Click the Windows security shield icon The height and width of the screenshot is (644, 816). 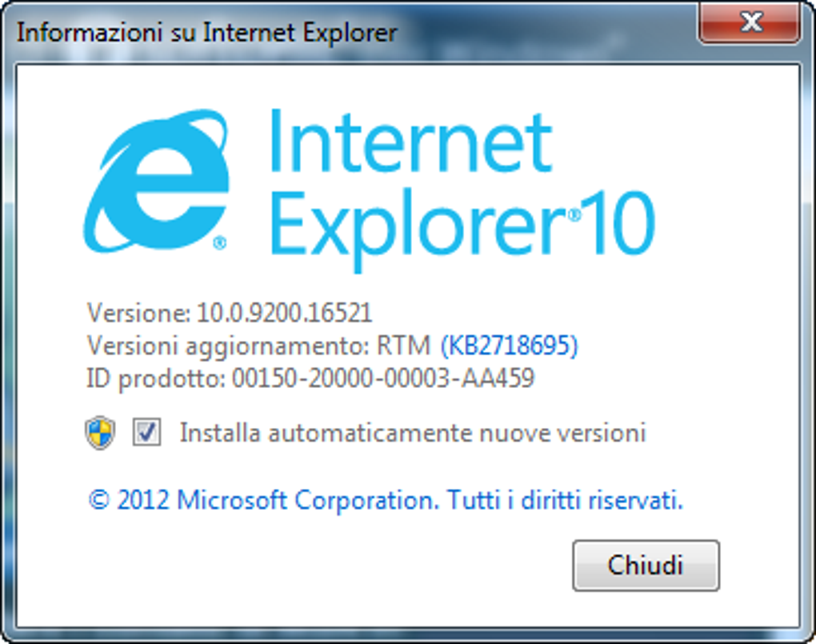coord(100,433)
